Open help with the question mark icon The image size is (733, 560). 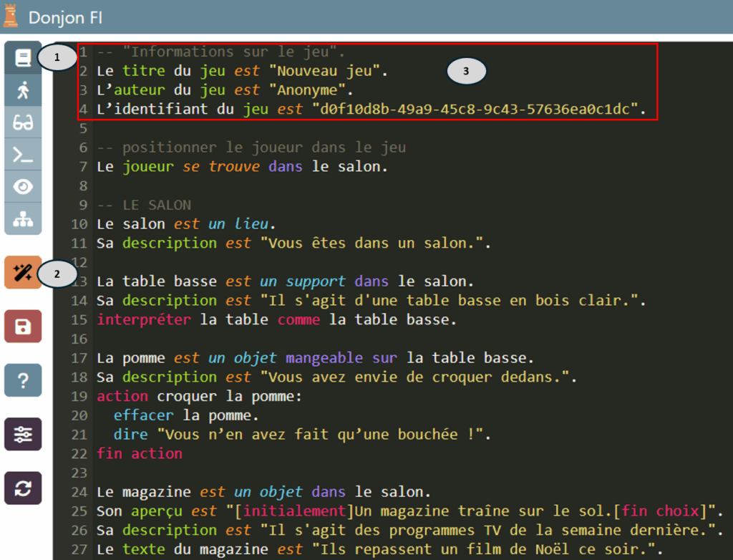(24, 380)
